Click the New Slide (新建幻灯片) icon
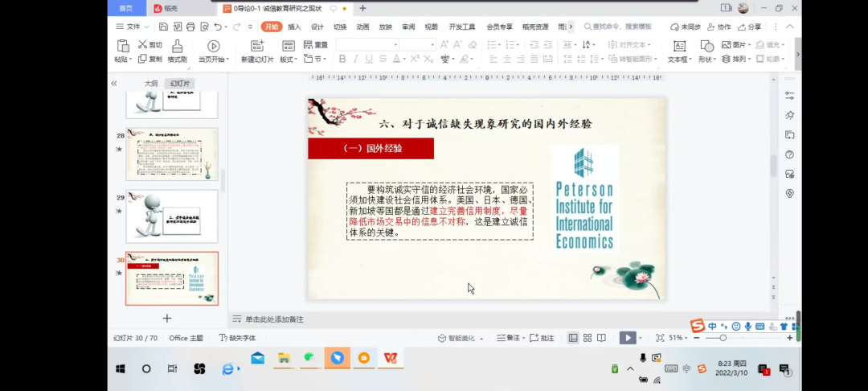 pos(257,46)
